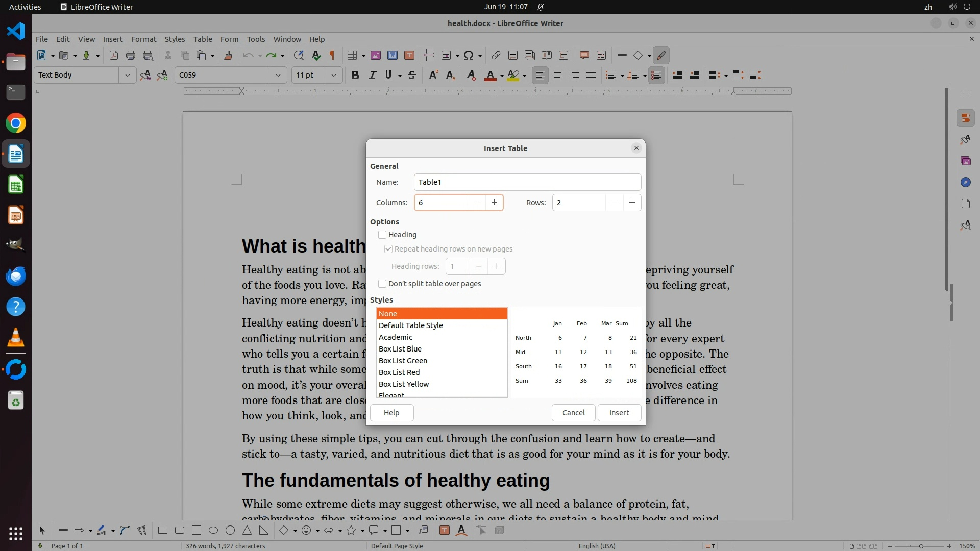This screenshot has width=980, height=551.
Task: Open the sidebar Navigator compass icon
Action: coord(965,182)
